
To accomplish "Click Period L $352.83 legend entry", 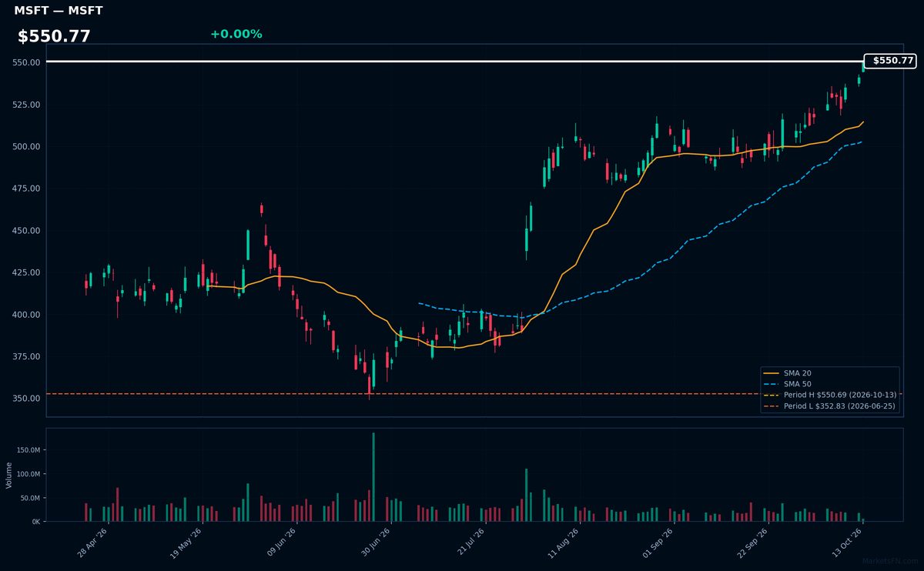I will tap(829, 406).
